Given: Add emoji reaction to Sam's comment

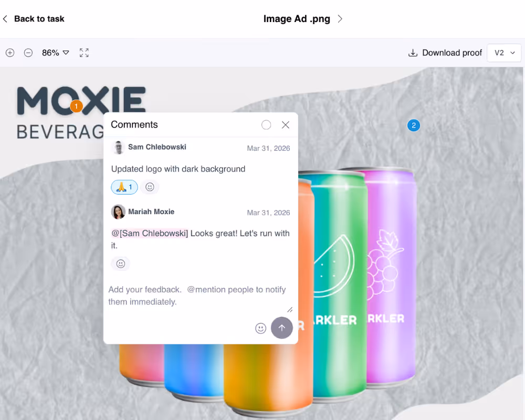Looking at the screenshot, I should (150, 187).
